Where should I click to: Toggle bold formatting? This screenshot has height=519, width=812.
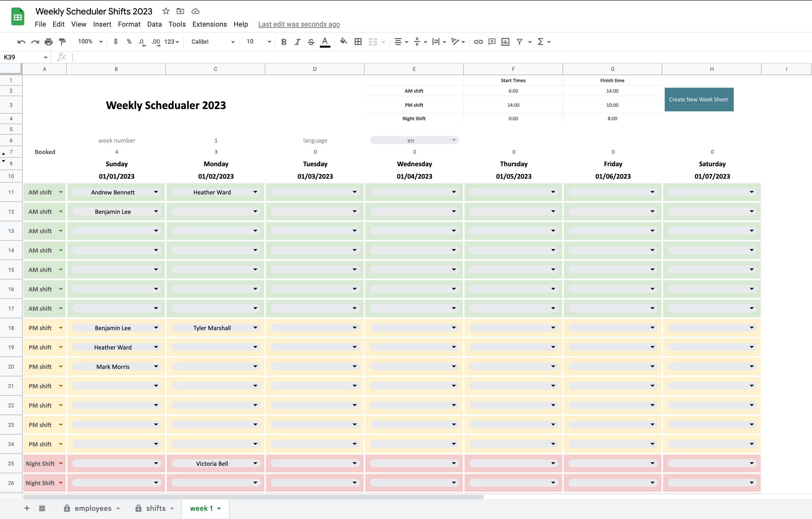[x=284, y=41]
